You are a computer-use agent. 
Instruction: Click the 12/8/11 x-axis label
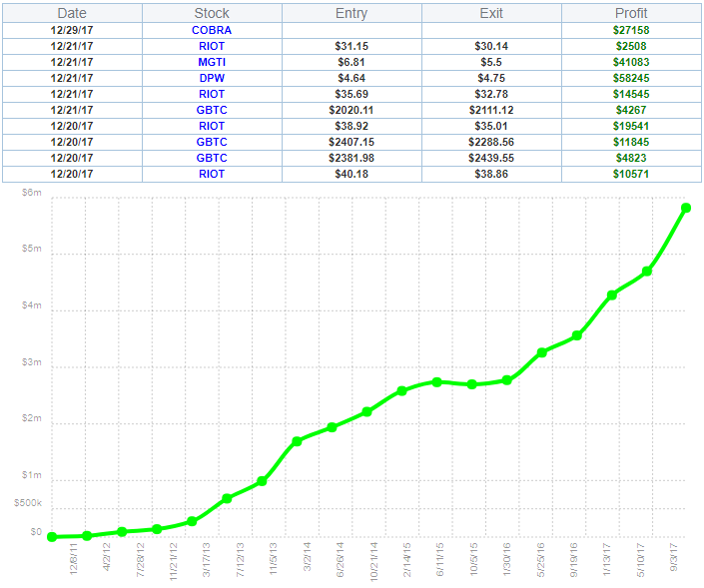[74, 559]
